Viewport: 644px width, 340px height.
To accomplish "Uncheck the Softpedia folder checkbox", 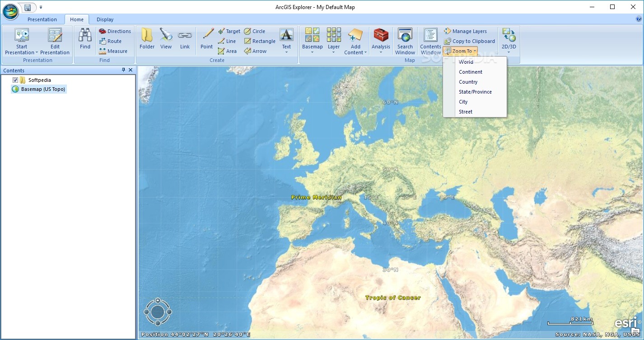I will coord(15,80).
